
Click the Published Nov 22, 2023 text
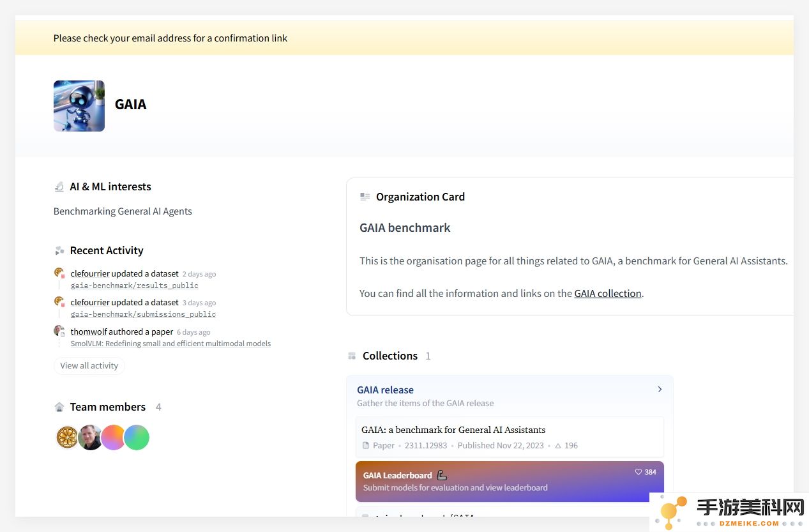[501, 446]
